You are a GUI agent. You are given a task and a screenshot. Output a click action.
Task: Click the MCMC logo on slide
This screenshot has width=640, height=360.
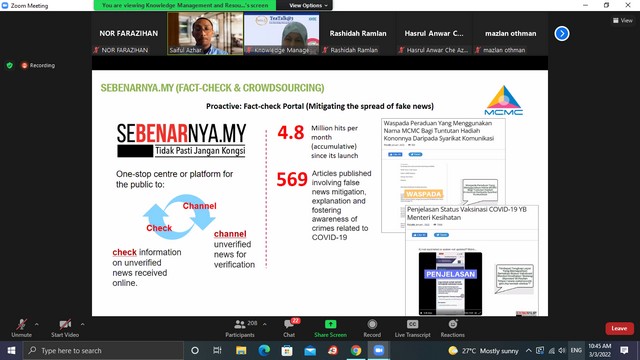[504, 100]
